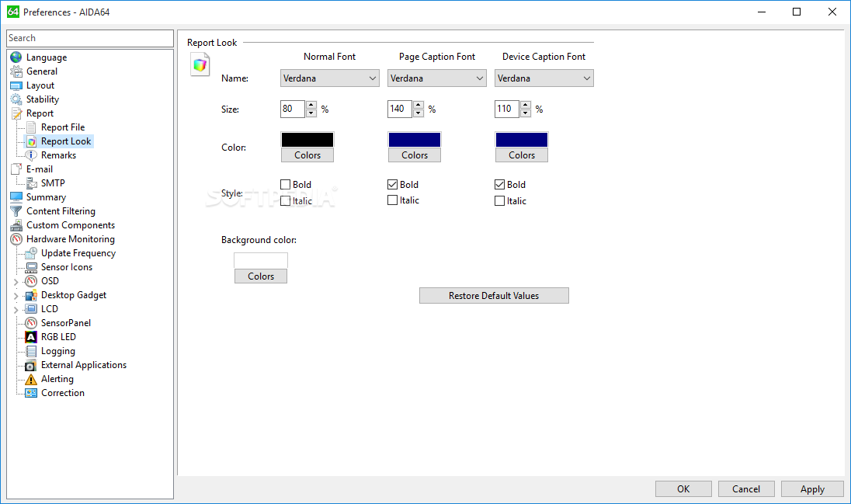Click the white Background color swatch

point(261,261)
